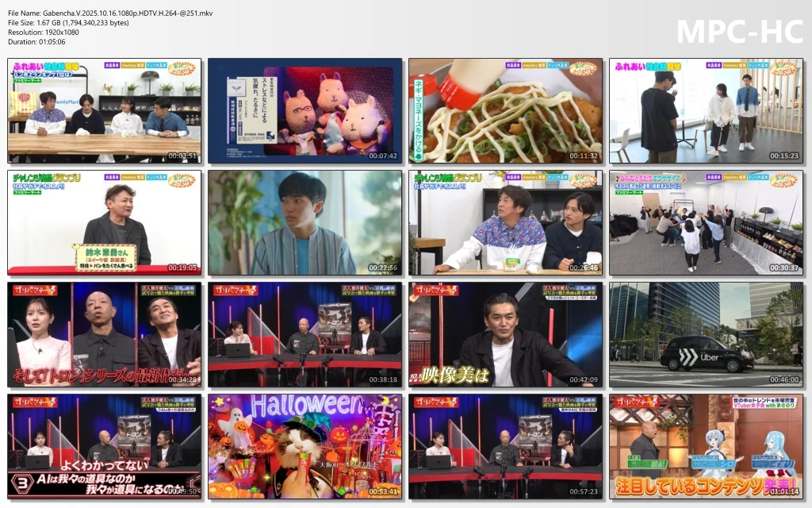Select the VTuber characters thumbnail at 01:01:14
This screenshot has height=508, width=812.
tap(706, 446)
